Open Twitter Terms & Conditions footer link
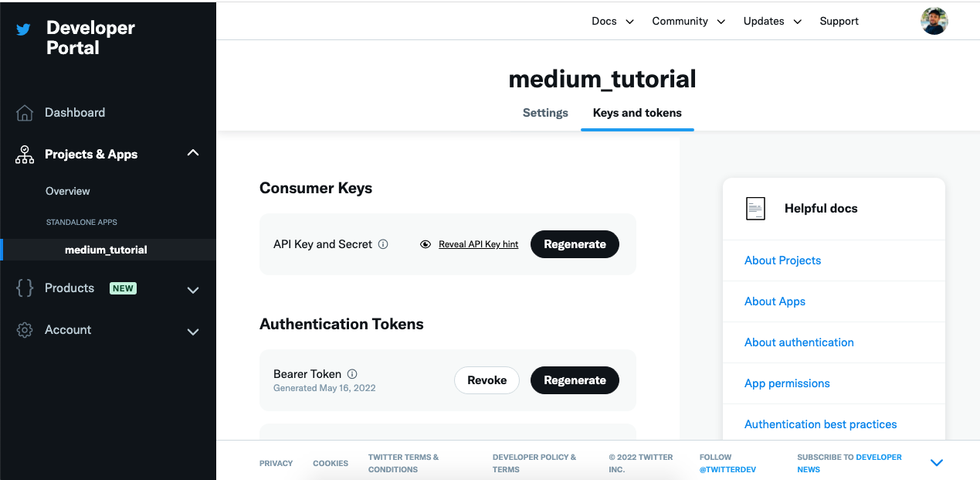The image size is (980, 480). (x=404, y=463)
